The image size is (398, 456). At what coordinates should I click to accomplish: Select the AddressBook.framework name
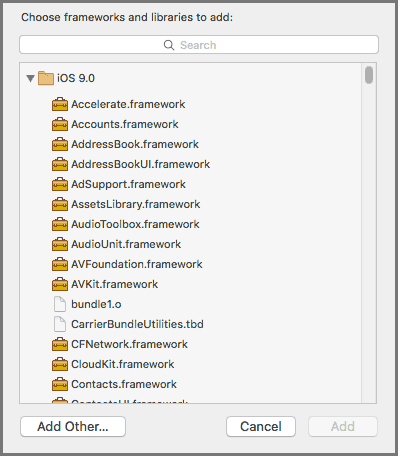click(x=135, y=144)
